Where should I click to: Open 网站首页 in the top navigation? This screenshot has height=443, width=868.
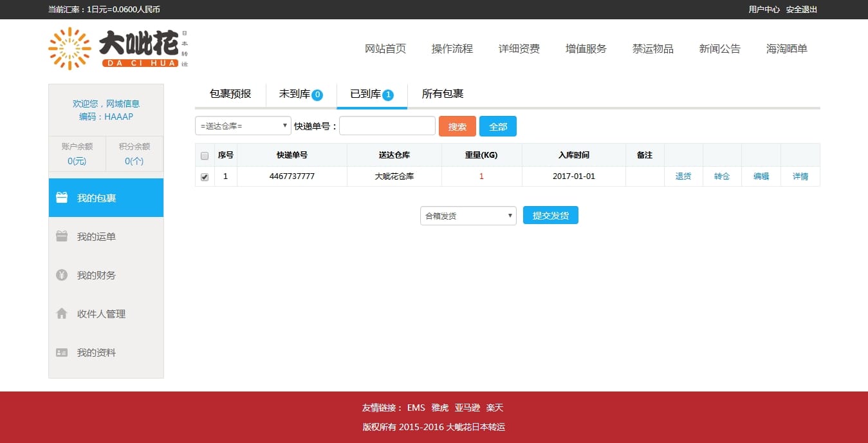pos(385,48)
